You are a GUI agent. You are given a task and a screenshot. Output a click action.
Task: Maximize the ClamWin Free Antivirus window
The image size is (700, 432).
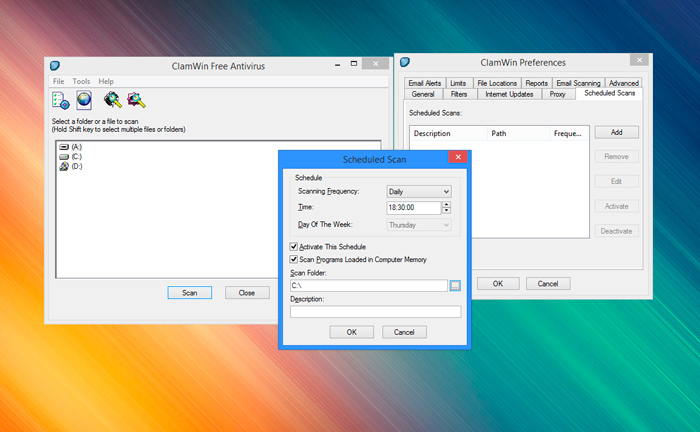354,64
